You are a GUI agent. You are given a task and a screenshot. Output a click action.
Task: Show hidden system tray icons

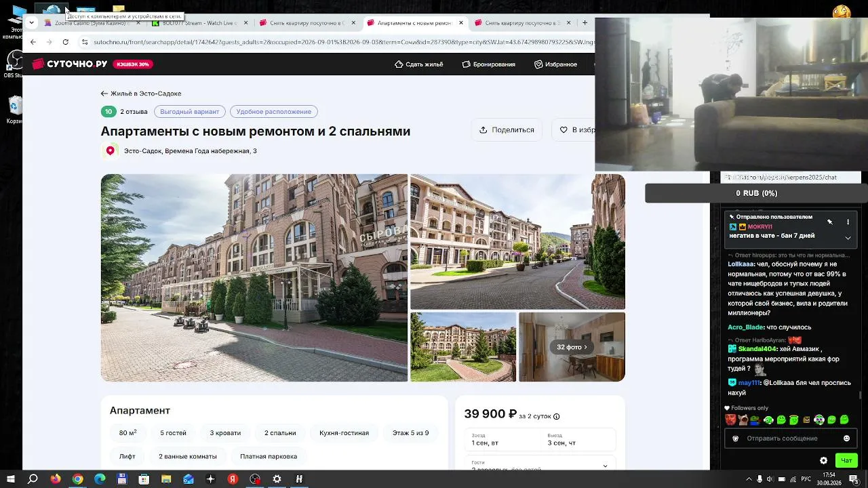[748, 479]
